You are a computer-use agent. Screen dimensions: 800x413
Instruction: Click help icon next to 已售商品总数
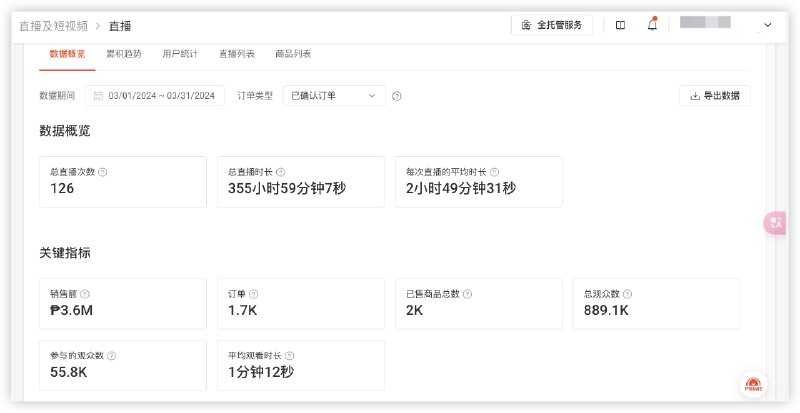click(x=467, y=294)
